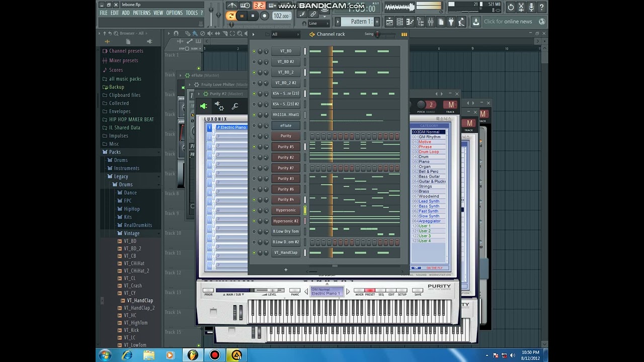Click the microphone one-click recording icon
Image resolution: width=644 pixels, height=362 pixels.
[531, 7]
